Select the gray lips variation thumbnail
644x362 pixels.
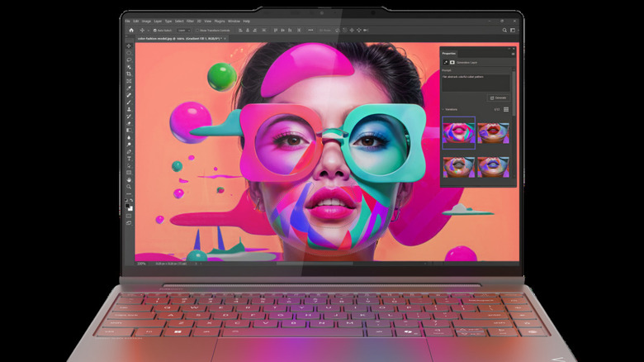(459, 167)
